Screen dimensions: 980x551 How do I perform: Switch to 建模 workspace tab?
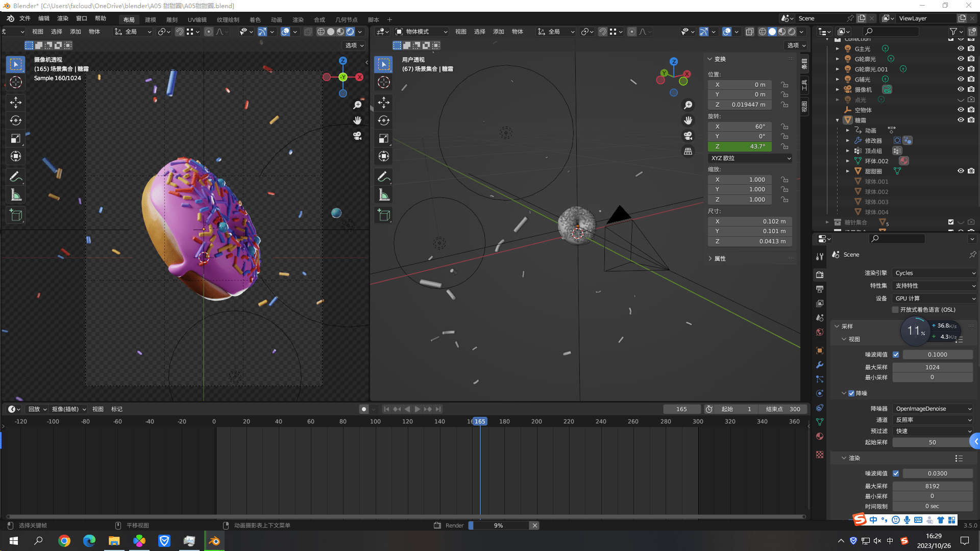(x=151, y=20)
